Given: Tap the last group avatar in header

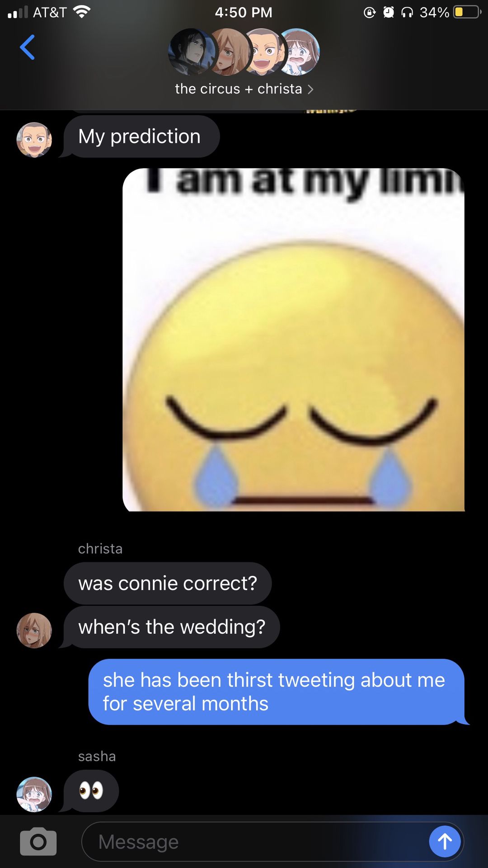Looking at the screenshot, I should 299,52.
